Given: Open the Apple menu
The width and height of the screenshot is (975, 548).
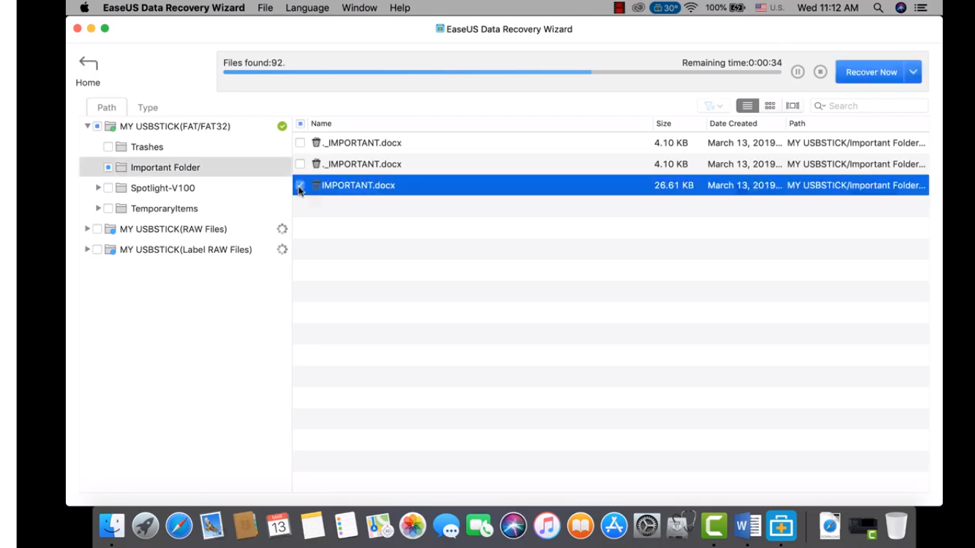Looking at the screenshot, I should click(x=84, y=8).
